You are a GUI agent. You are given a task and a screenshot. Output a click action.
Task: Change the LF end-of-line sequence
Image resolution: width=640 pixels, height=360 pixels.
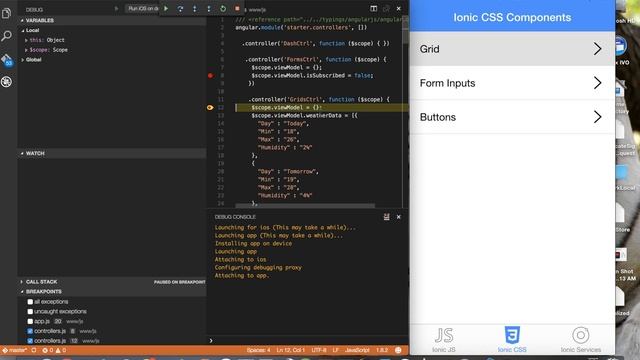click(336, 350)
